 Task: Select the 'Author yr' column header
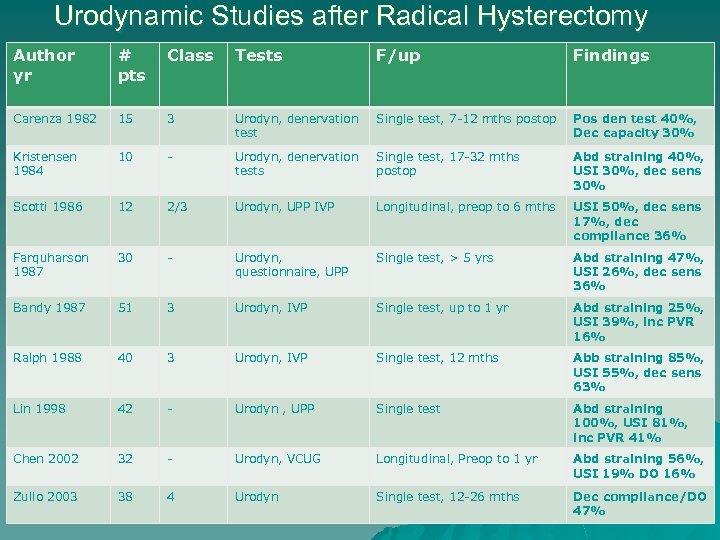coord(58,74)
